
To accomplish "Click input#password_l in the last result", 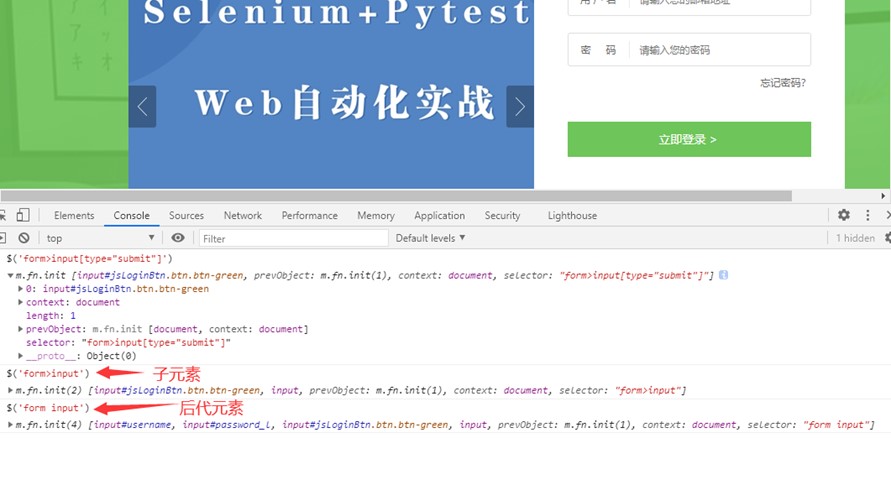I will tap(227, 425).
